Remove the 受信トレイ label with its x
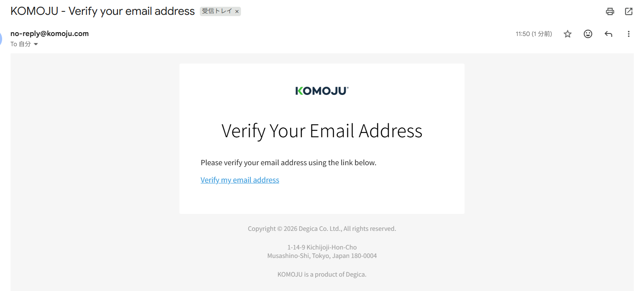Screen dimensions: 644x291 tap(237, 12)
